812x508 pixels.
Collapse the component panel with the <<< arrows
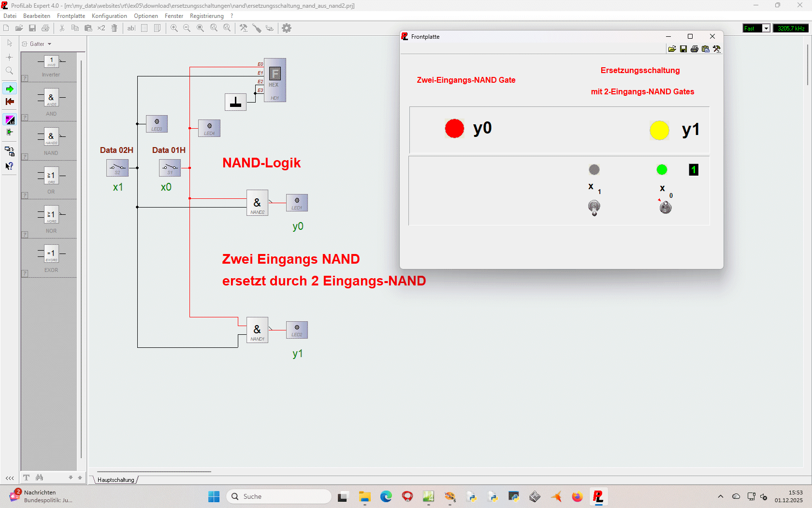[x=10, y=478]
